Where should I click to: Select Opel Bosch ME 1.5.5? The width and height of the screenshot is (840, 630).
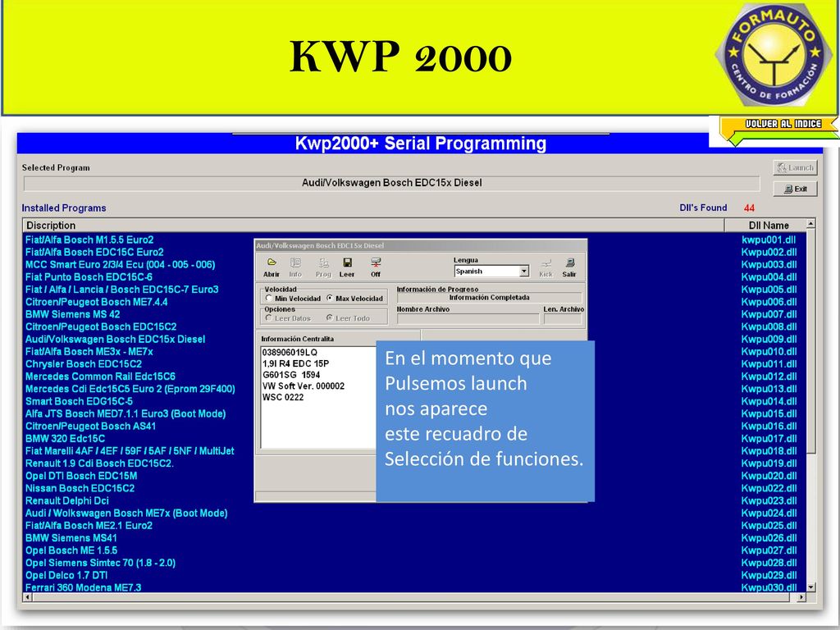point(71,550)
